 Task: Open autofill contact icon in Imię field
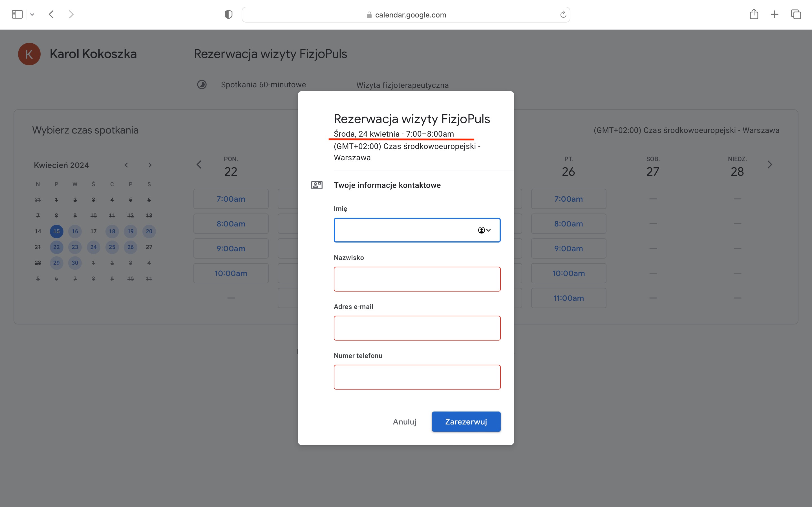point(484,230)
